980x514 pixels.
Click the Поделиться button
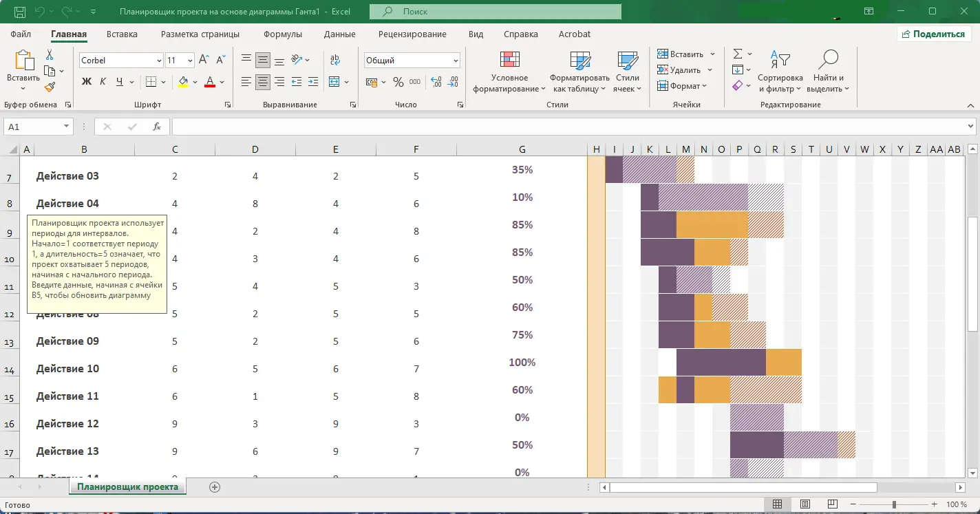pos(933,33)
